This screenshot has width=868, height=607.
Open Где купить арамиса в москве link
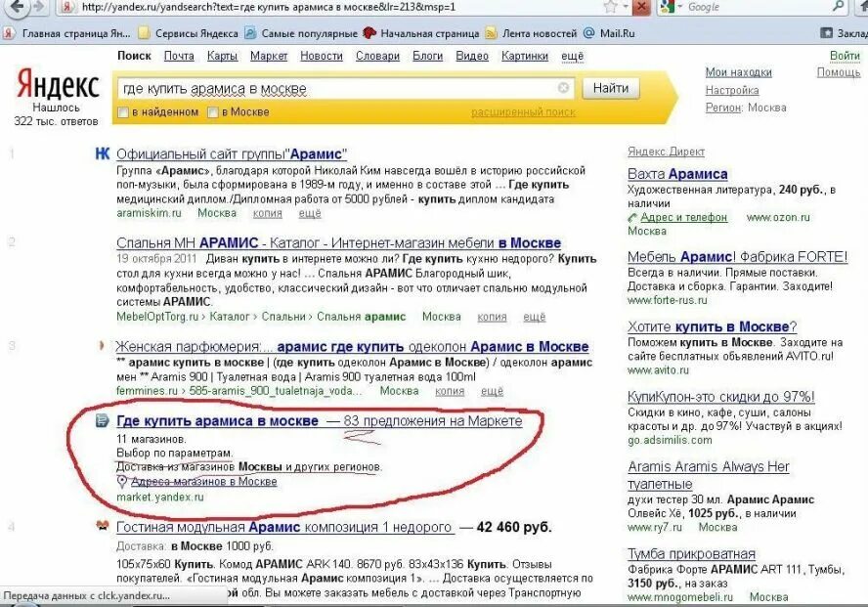218,421
